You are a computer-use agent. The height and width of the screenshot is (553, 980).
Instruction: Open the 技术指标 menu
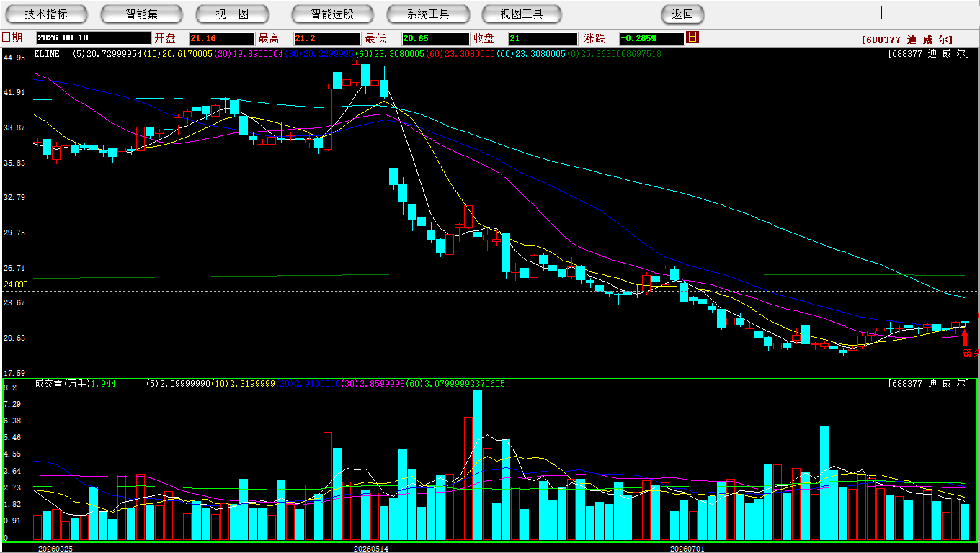(46, 14)
